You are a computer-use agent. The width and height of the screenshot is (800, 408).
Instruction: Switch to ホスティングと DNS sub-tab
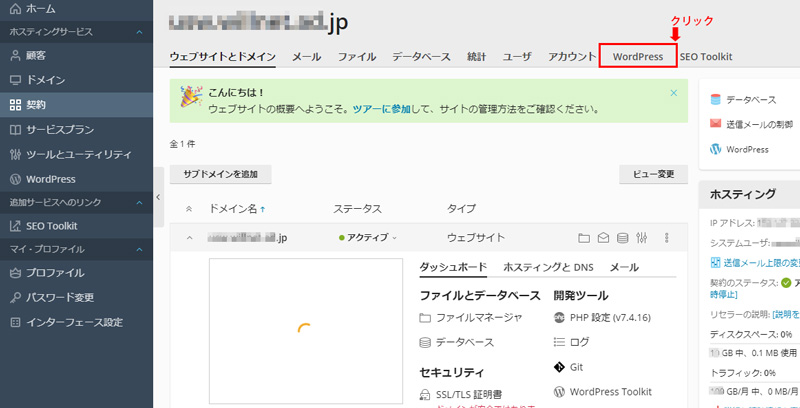pos(548,267)
